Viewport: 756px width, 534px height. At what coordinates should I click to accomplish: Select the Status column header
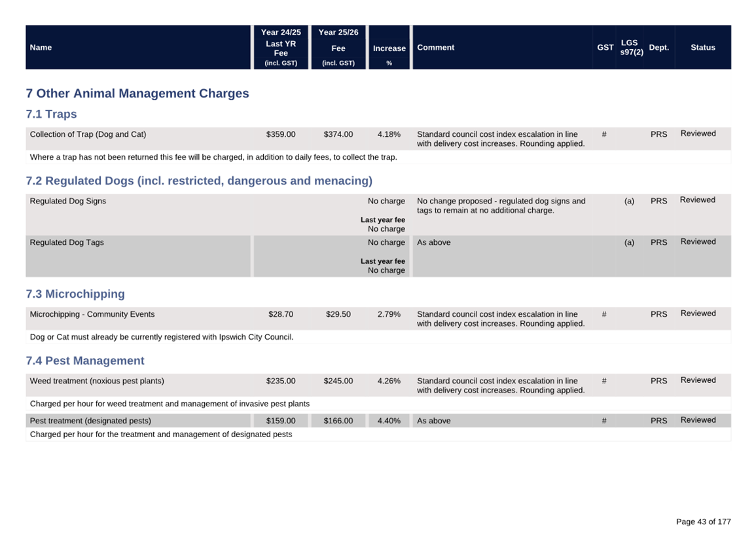(702, 47)
